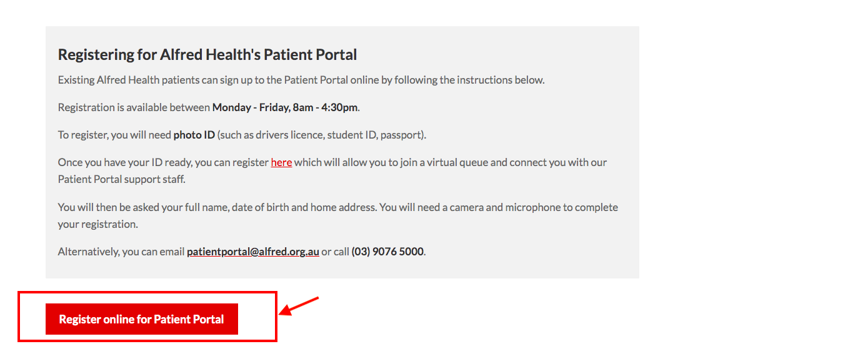Open the patientportal@alfred.org.au email link

tap(253, 252)
